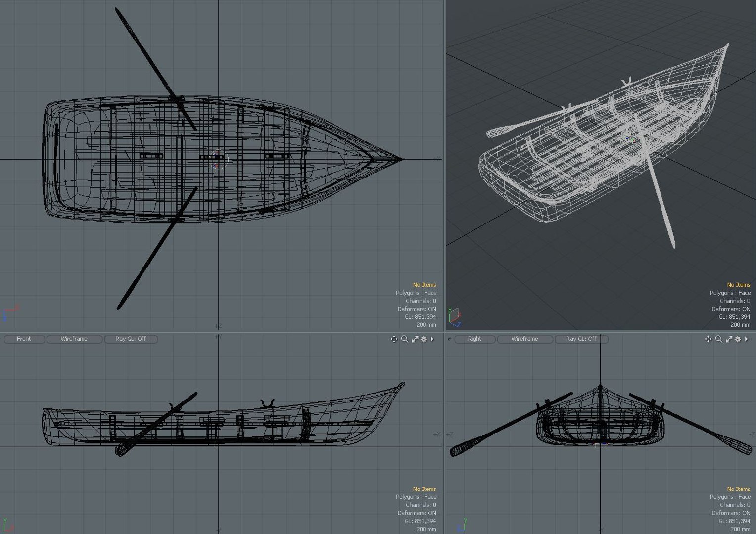Click the Deformers: ON text in the Right viewport

(731, 513)
